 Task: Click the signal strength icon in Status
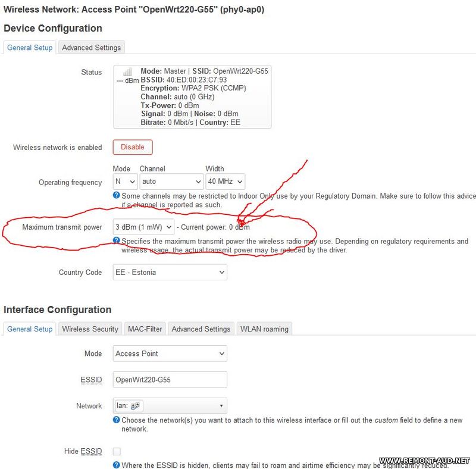click(127, 72)
